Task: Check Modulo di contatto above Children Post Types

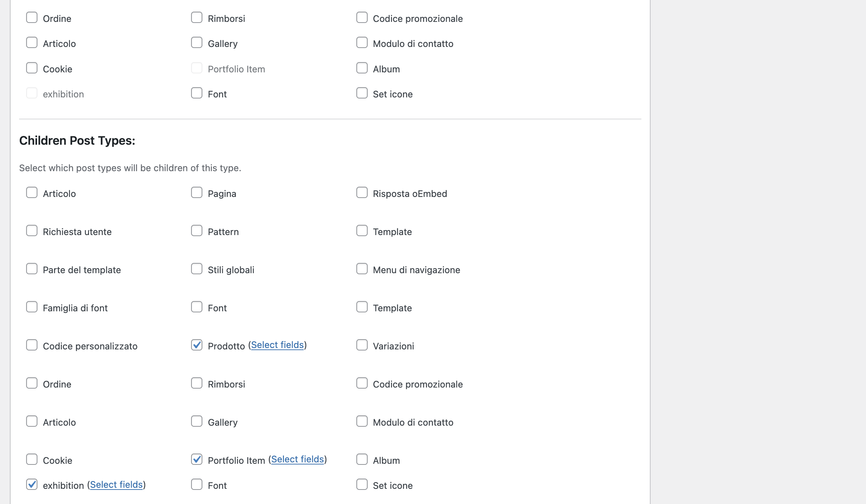Action: (362, 43)
